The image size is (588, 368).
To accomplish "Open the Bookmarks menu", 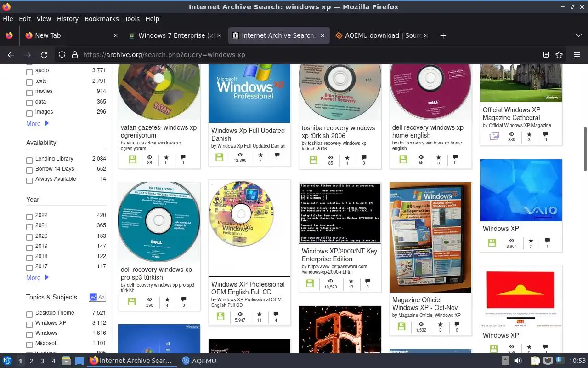I will tap(102, 19).
